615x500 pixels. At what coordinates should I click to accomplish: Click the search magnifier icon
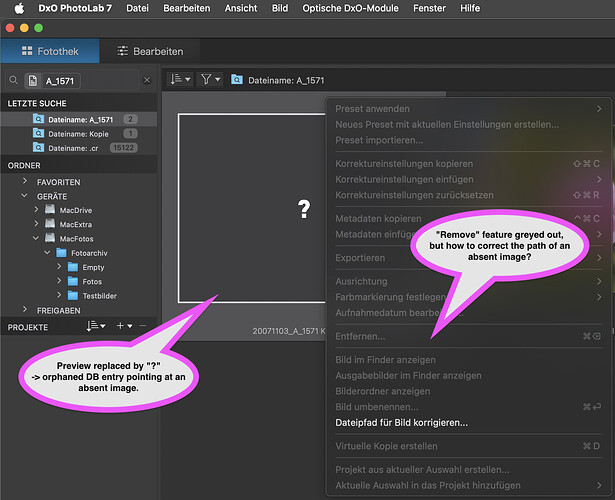click(14, 80)
